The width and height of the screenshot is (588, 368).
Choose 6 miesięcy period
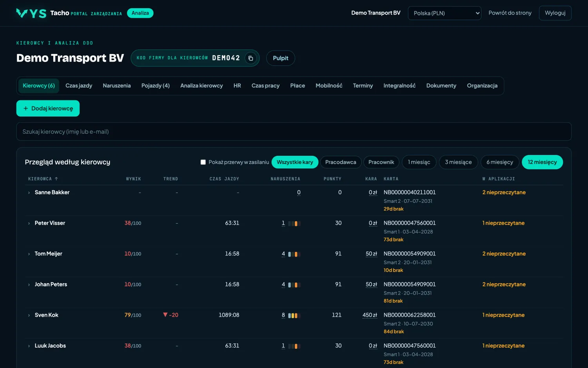point(500,162)
